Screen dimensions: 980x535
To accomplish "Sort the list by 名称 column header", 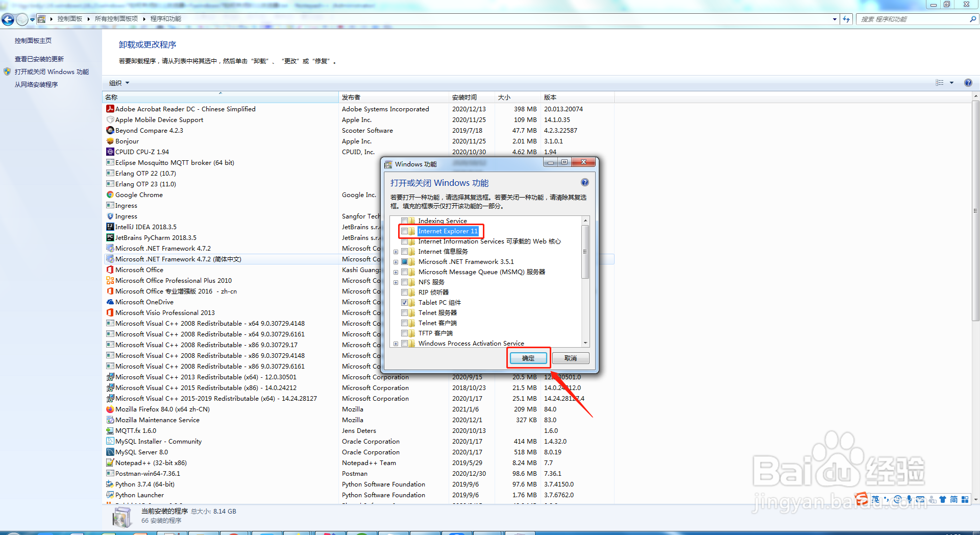I will point(220,97).
